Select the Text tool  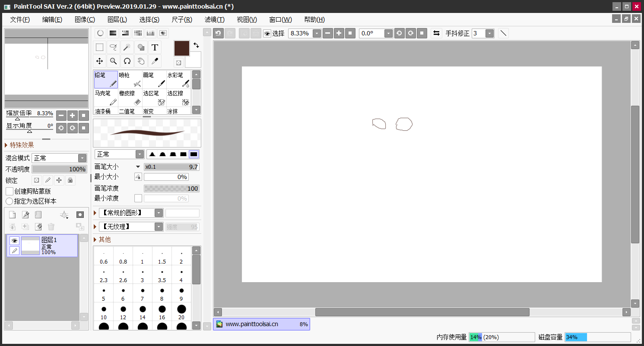pos(155,47)
